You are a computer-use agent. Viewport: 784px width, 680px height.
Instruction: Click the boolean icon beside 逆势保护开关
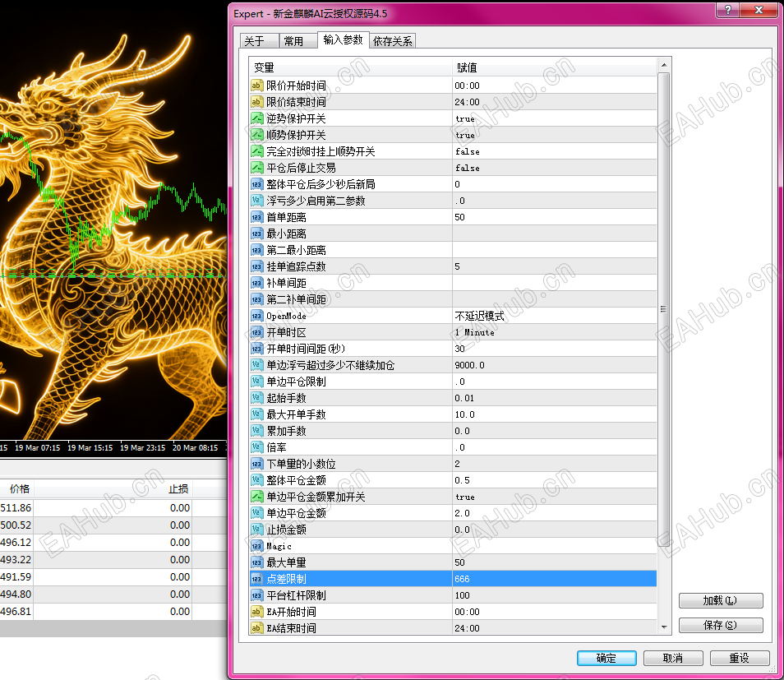point(256,118)
